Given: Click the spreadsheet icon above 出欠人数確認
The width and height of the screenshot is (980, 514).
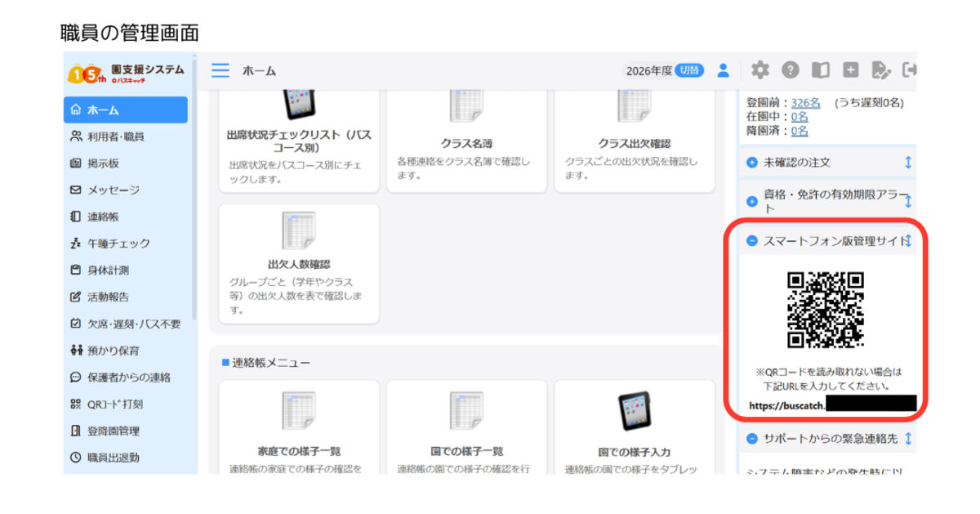Looking at the screenshot, I should coord(299,230).
